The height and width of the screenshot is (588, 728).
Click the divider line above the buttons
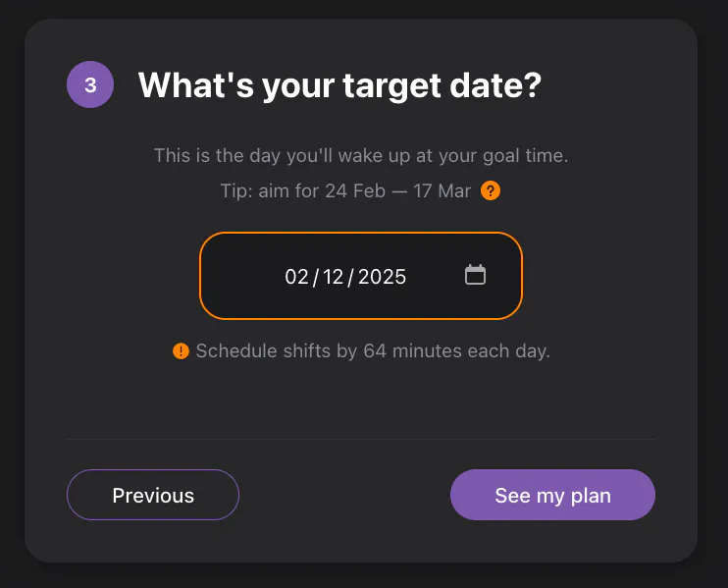coord(361,439)
